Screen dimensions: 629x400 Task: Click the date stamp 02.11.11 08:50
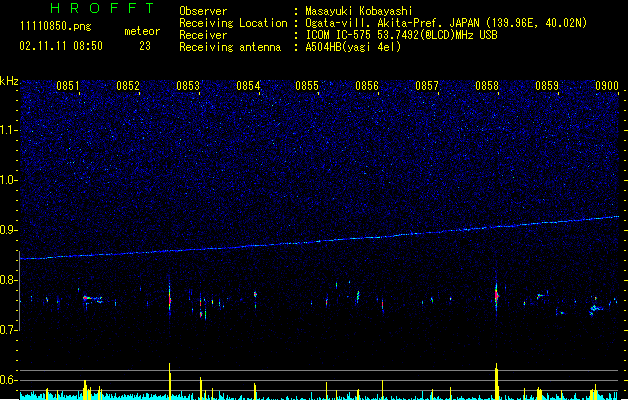(x=61, y=46)
